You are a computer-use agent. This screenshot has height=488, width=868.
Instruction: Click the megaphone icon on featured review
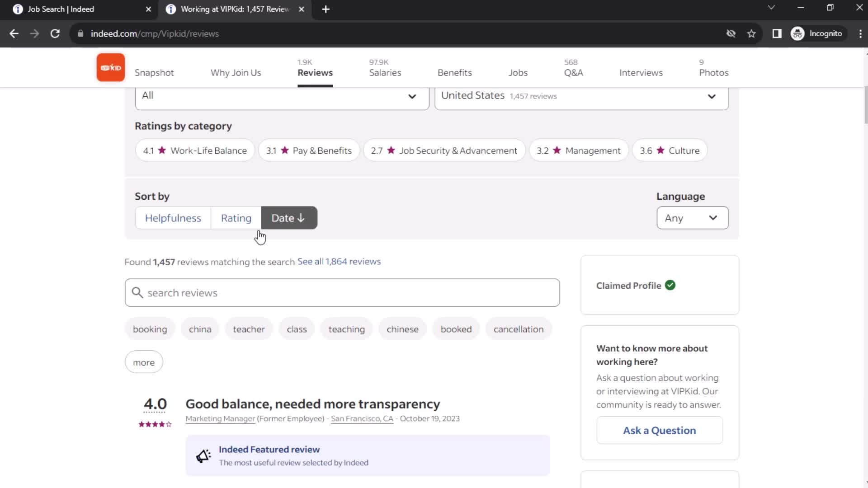point(203,455)
